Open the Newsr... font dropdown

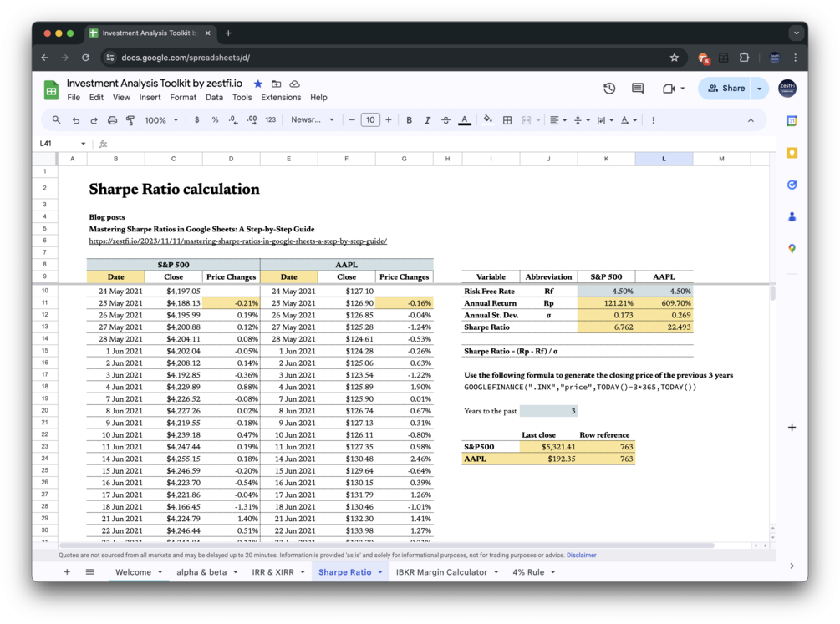click(313, 120)
